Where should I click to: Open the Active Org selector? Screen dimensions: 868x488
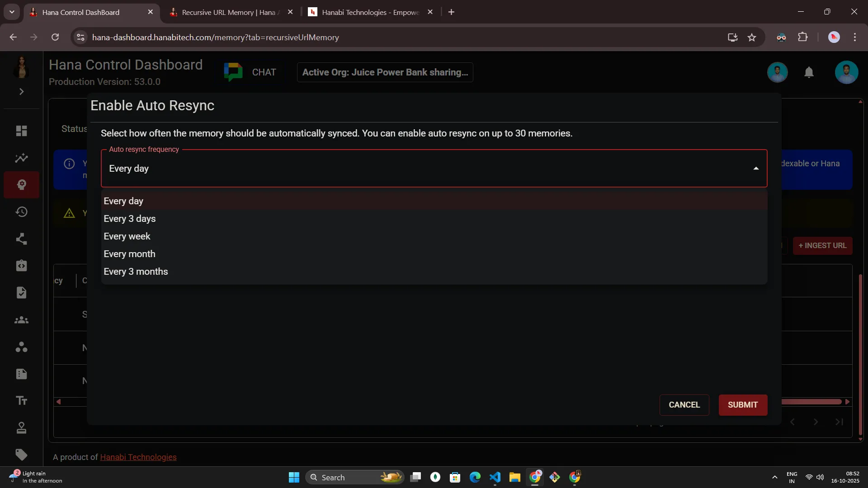click(385, 72)
